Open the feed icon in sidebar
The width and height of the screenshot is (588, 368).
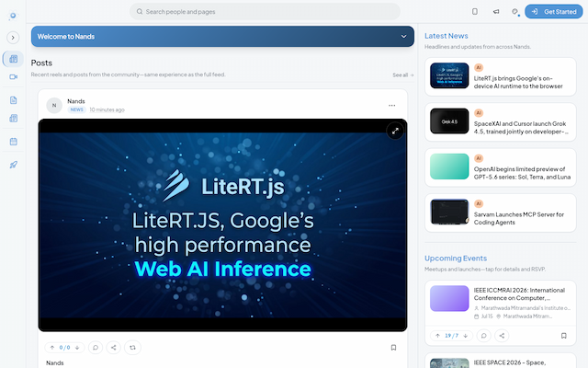tap(13, 59)
